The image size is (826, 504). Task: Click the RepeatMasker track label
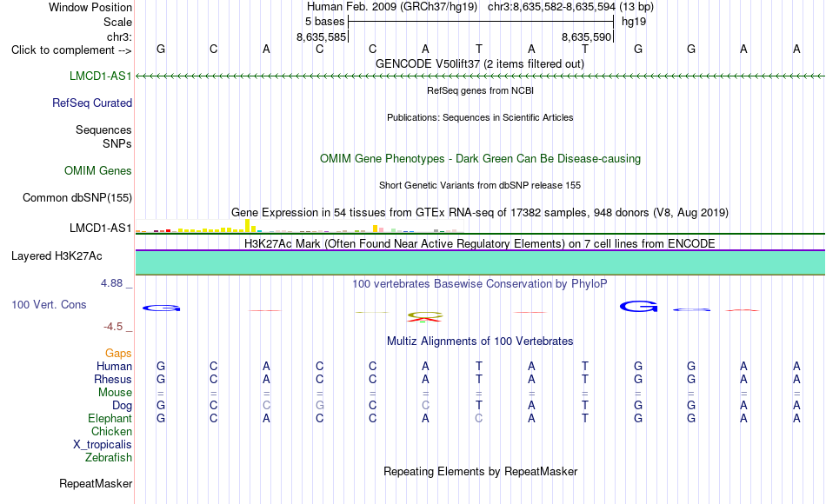pos(96,483)
